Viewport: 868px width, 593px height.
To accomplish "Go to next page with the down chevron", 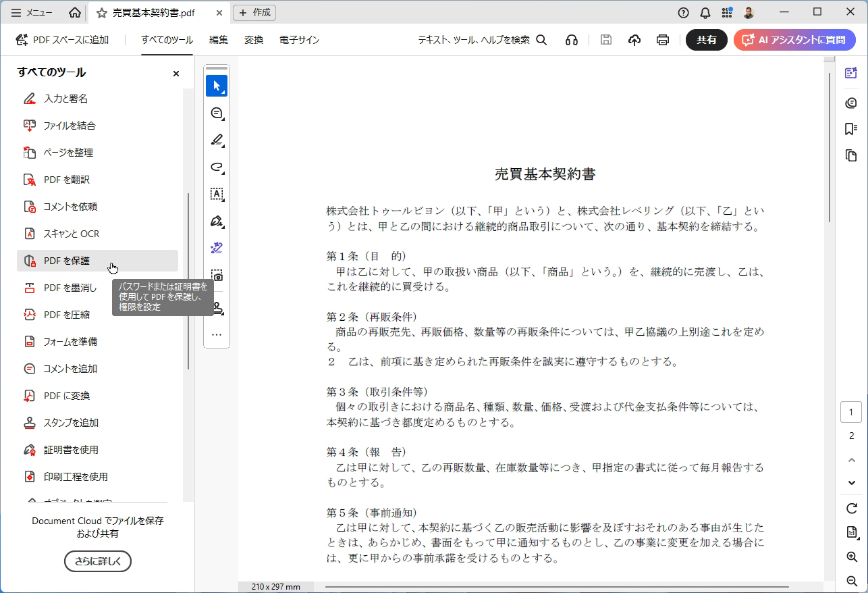I will coord(851,482).
